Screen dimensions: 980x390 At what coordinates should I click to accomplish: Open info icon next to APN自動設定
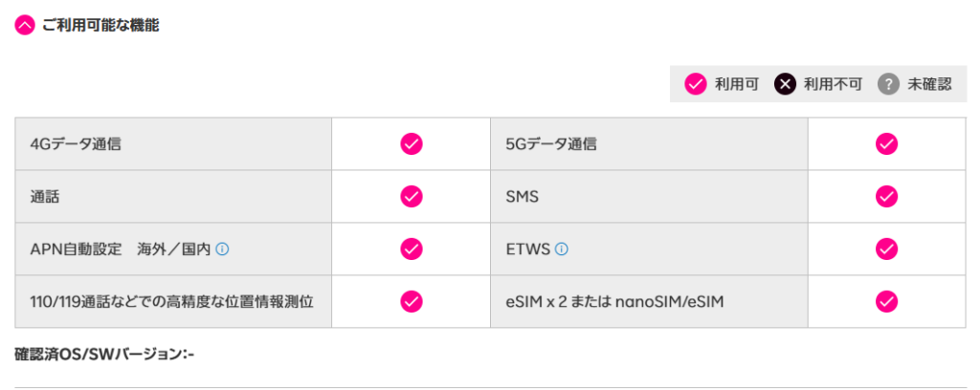point(222,249)
